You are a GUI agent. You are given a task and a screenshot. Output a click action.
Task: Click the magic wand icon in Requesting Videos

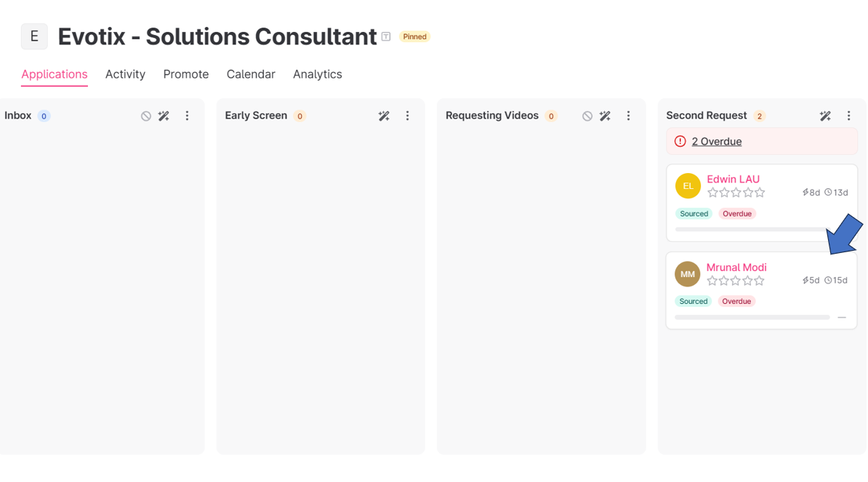pyautogui.click(x=605, y=116)
